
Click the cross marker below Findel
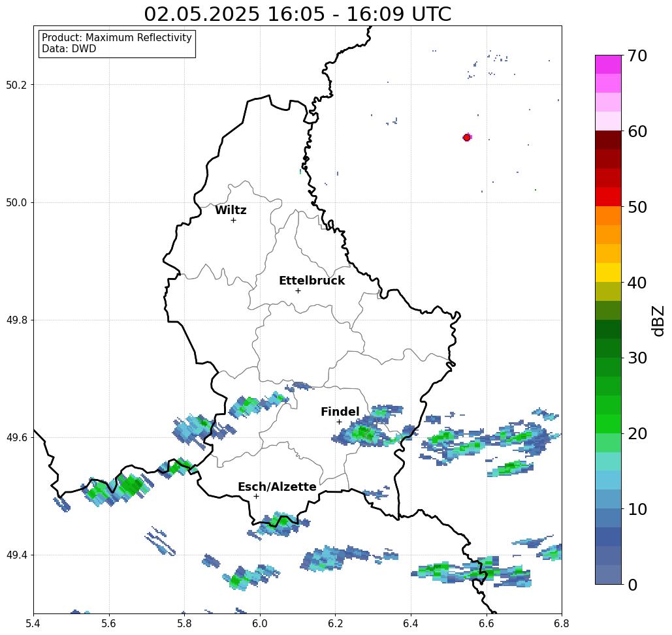click(339, 422)
